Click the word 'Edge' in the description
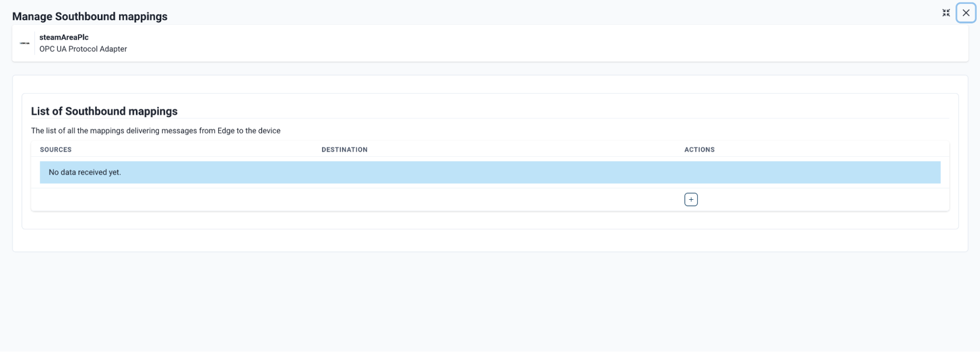 click(x=226, y=131)
